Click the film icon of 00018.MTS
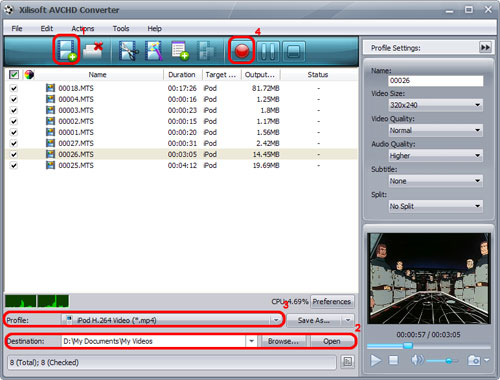This screenshot has height=380, width=500. [50, 88]
